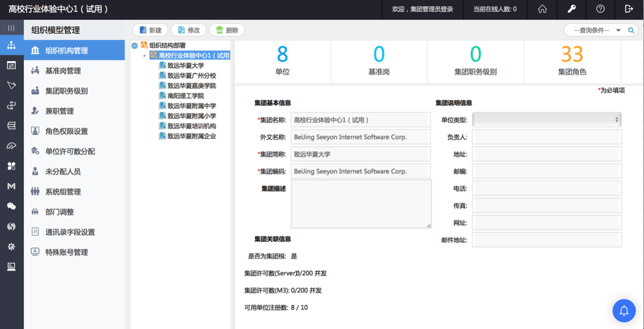Image resolution: width=644 pixels, height=329 pixels.
Task: Go to 角色权限设置 menu item
Action: [66, 131]
